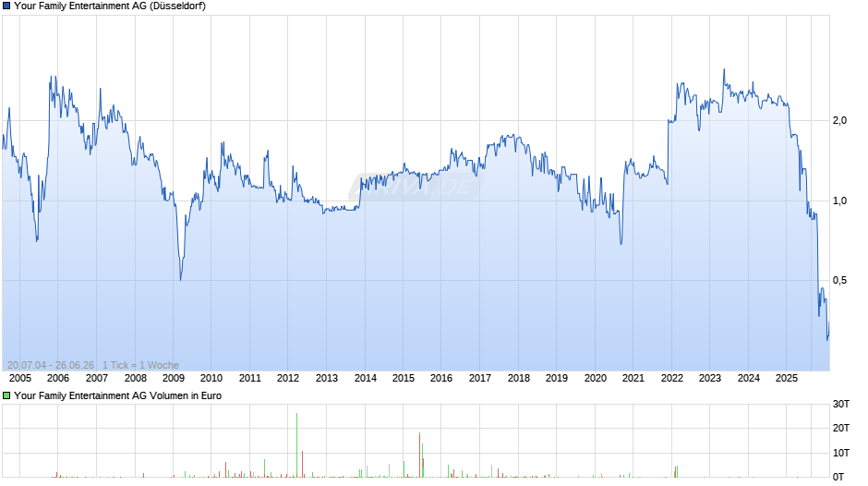
Task: Click the '1 Tick = 1 Woche' label
Action: (x=140, y=365)
